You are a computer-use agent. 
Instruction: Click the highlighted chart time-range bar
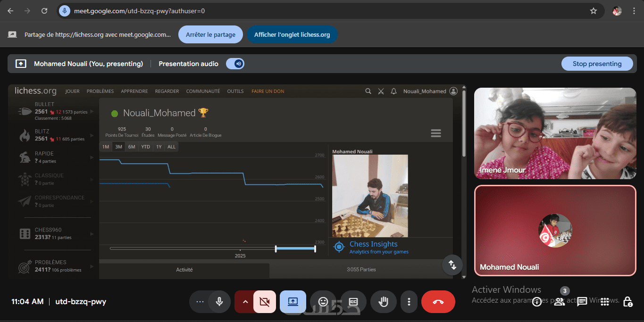(x=295, y=248)
